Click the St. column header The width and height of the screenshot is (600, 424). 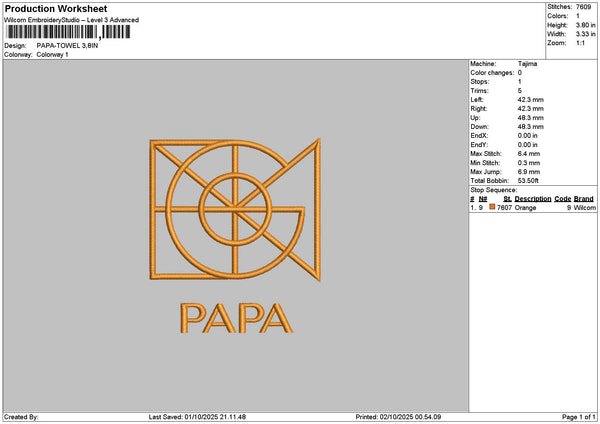tap(507, 199)
